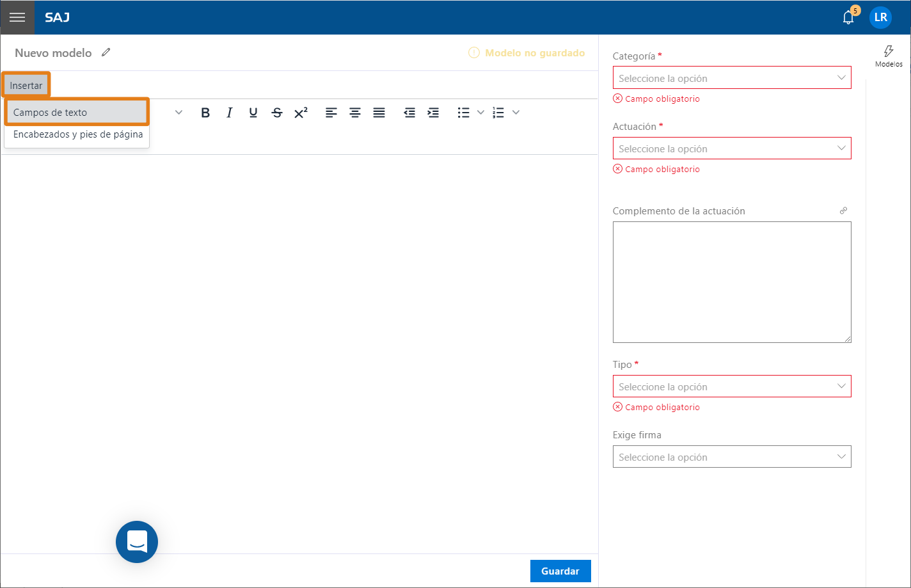This screenshot has width=911, height=588.
Task: Click the notifications bell icon
Action: 848,18
